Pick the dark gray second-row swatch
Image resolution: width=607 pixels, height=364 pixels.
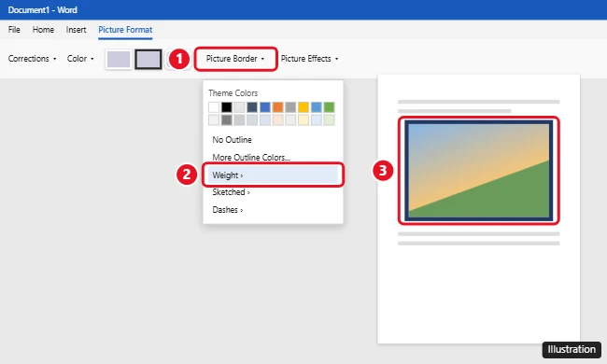pos(227,119)
